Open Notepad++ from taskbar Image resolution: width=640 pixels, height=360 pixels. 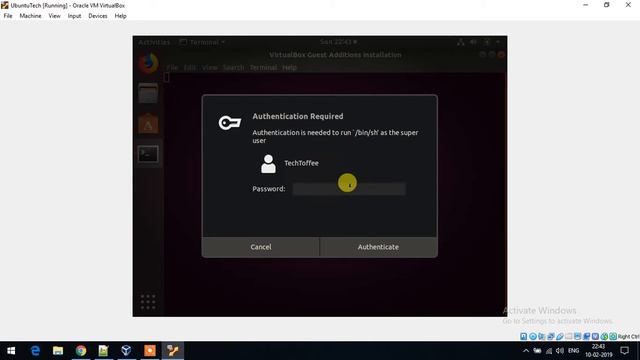click(x=103, y=351)
